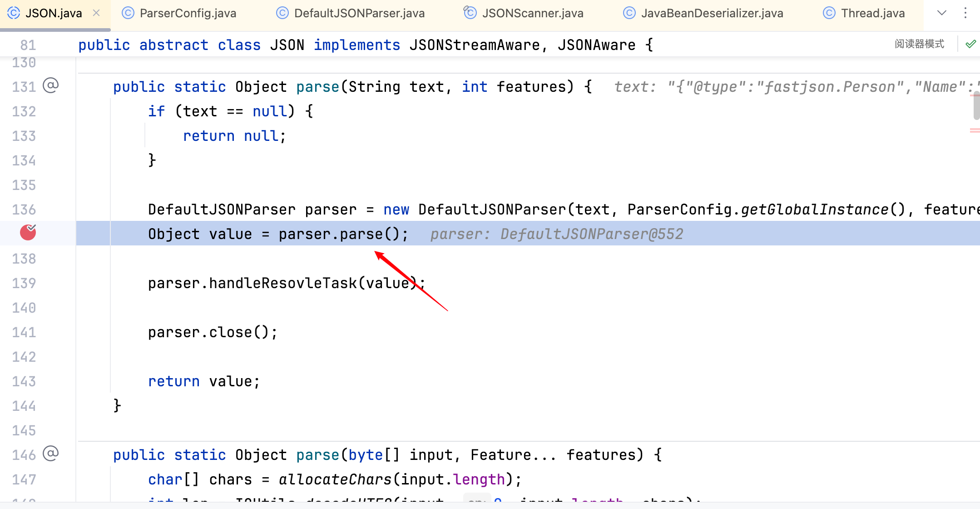
Task: Switch to the Thread.java tab
Action: (x=872, y=13)
